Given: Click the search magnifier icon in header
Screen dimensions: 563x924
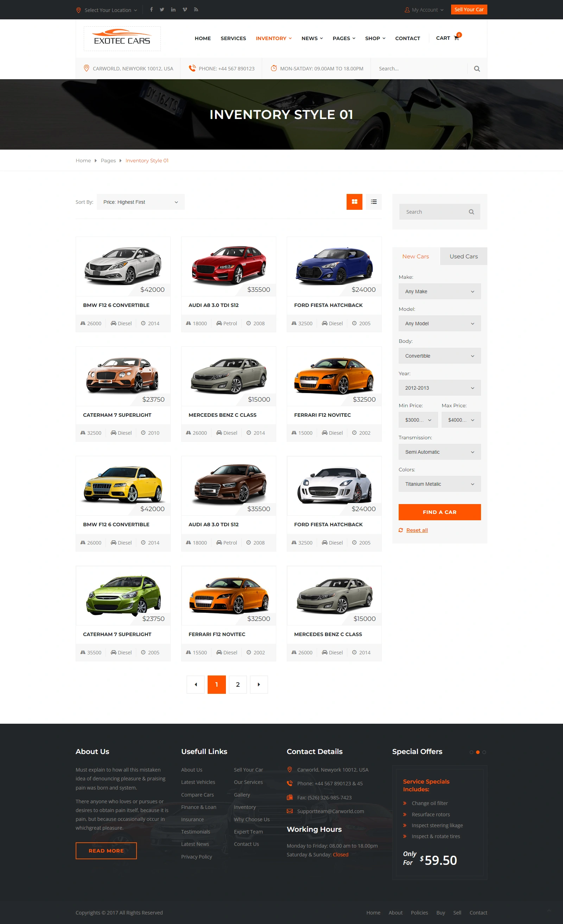Looking at the screenshot, I should pyautogui.click(x=476, y=69).
